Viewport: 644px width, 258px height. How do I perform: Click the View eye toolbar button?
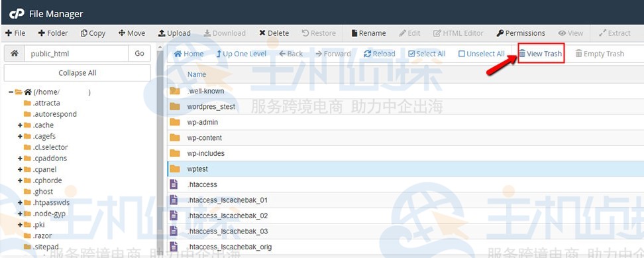coord(570,33)
